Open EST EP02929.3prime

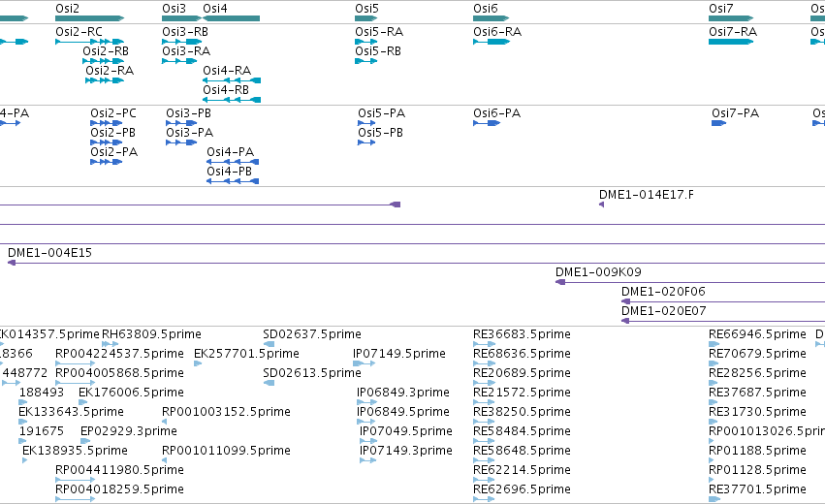tap(128, 431)
